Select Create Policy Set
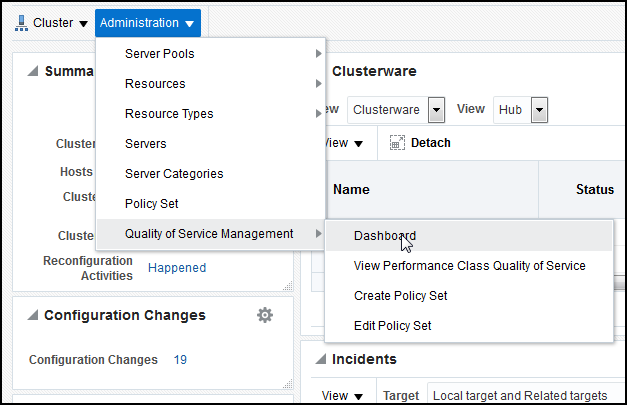Screen dimensions: 627x405 click(400, 296)
